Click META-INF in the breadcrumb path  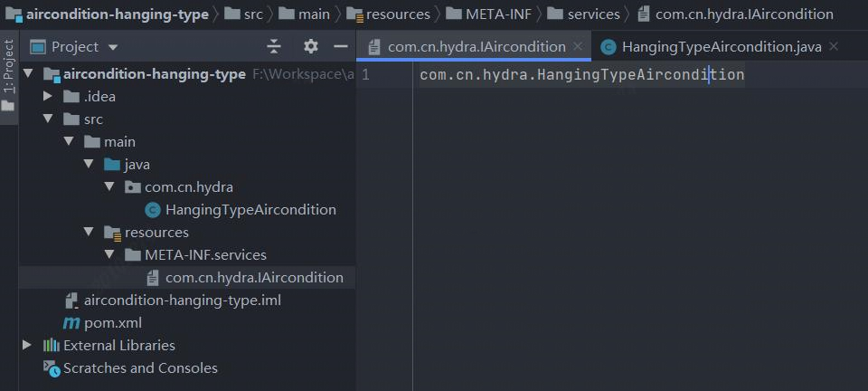[x=498, y=14]
